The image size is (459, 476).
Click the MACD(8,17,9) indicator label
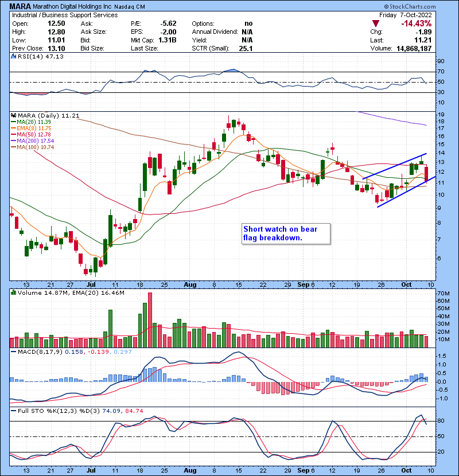pos(40,352)
